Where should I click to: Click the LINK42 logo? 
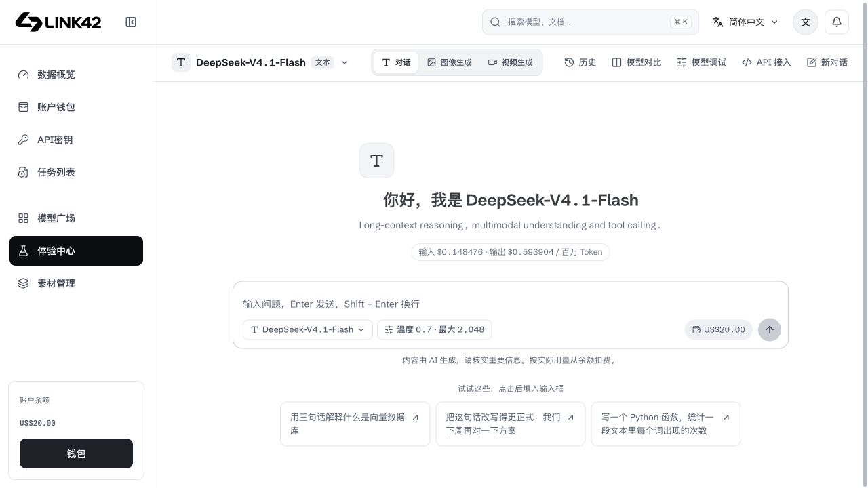58,22
